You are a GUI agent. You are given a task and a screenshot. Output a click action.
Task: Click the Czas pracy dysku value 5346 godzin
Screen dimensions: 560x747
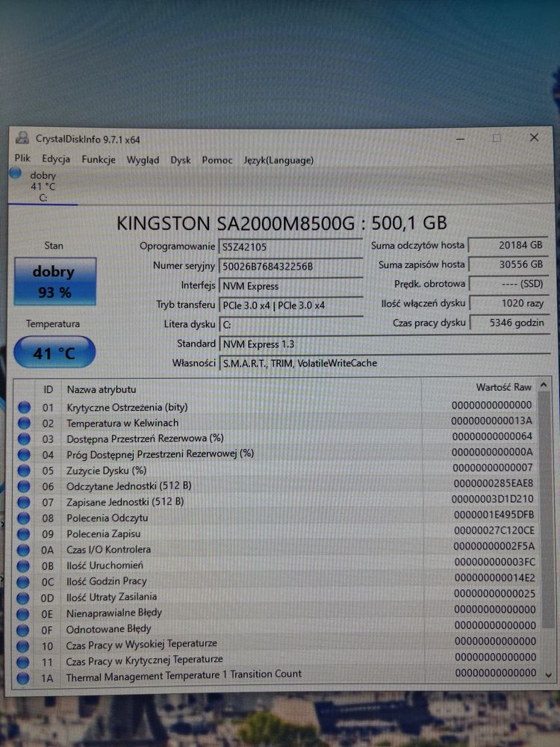coord(508,323)
